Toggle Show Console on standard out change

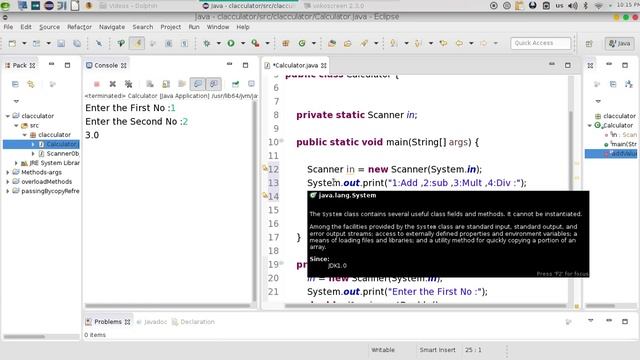pyautogui.click(x=198, y=84)
